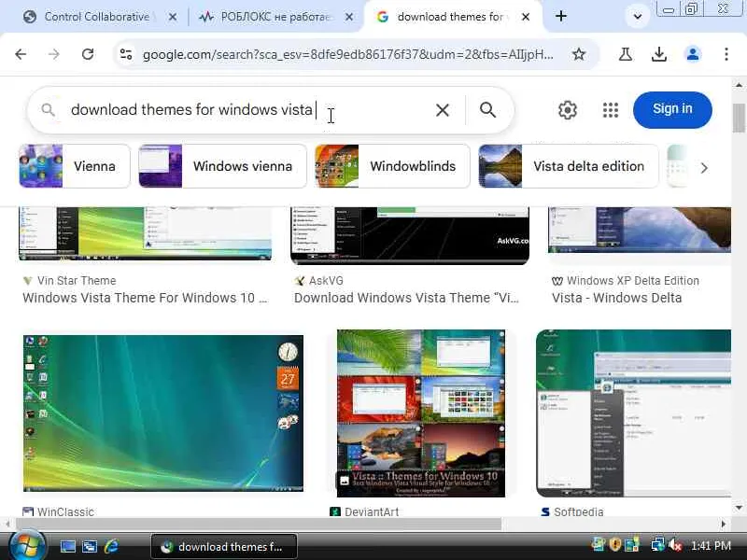Image resolution: width=747 pixels, height=560 pixels.
Task: Submit search with magnifier button
Action: pyautogui.click(x=487, y=110)
